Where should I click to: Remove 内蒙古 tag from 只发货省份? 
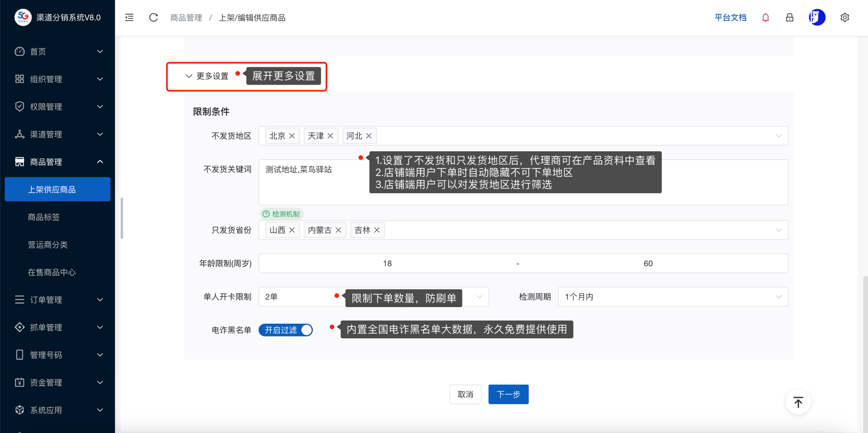(338, 231)
